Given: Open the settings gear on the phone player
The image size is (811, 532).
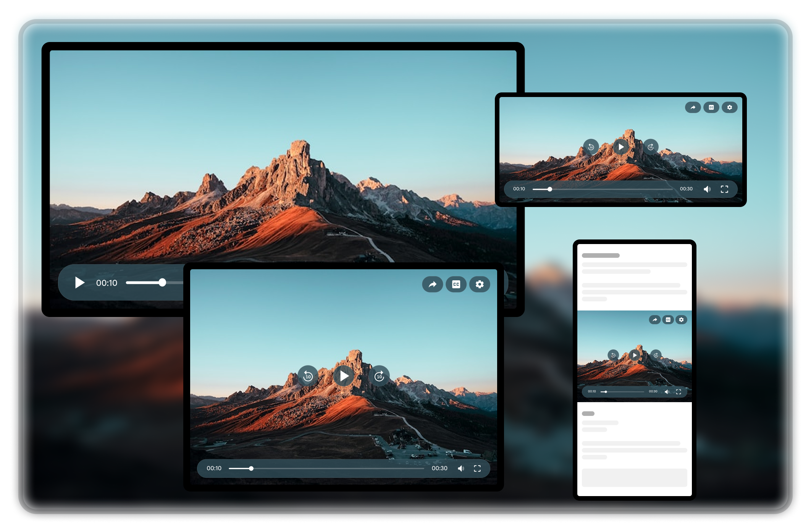Looking at the screenshot, I should coord(681,319).
